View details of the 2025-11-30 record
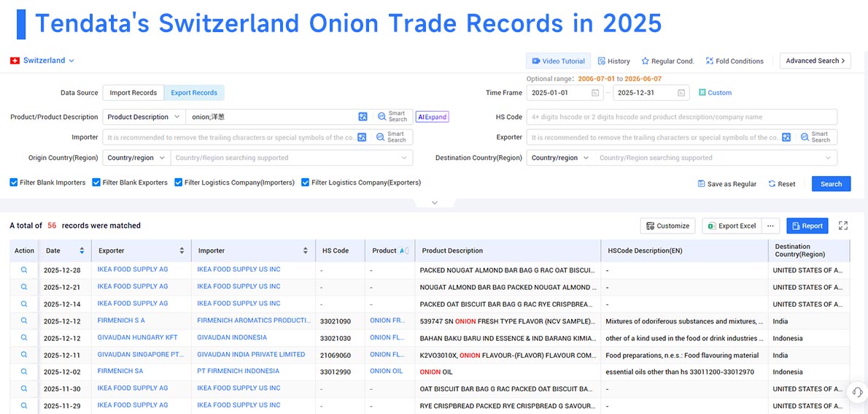Viewport: 868px width, 414px height. coord(24,388)
